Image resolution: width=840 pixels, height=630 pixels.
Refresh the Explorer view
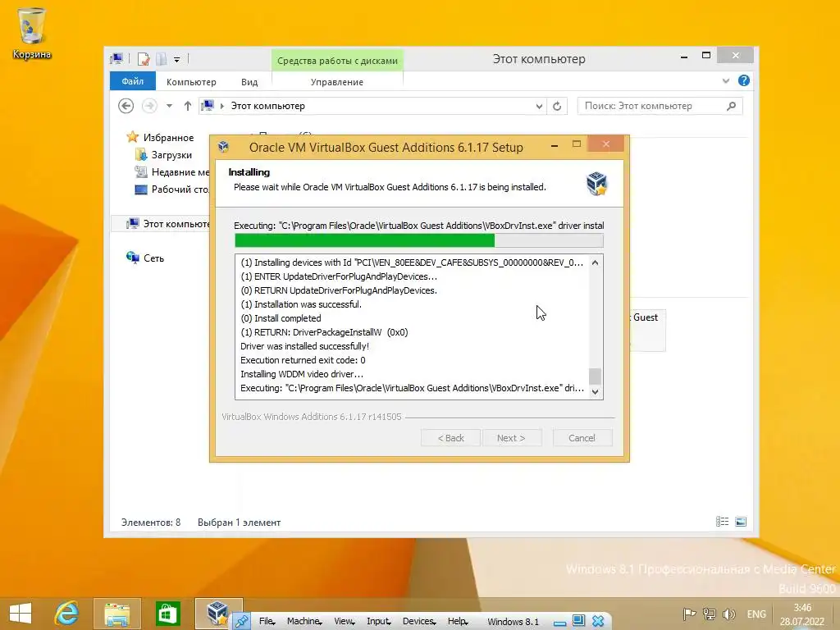click(x=557, y=106)
